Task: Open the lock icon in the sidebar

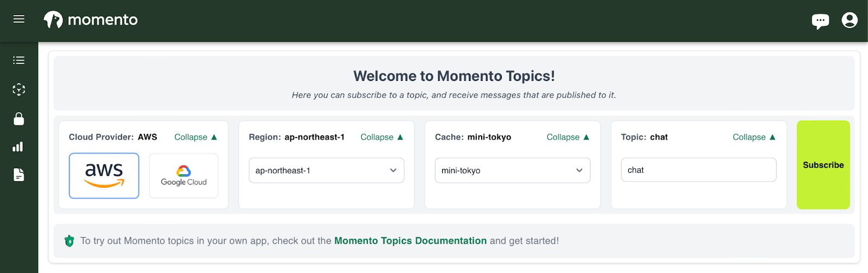Action: (x=19, y=119)
